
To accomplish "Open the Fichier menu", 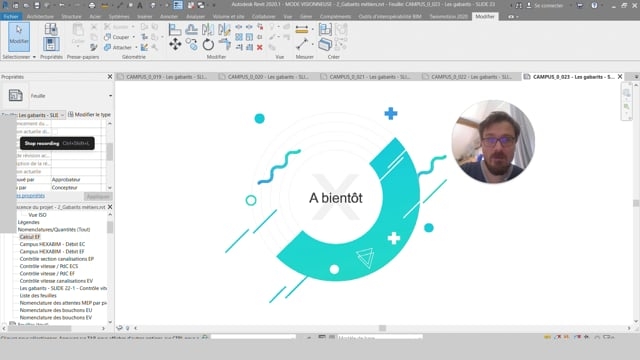I will (x=11, y=16).
